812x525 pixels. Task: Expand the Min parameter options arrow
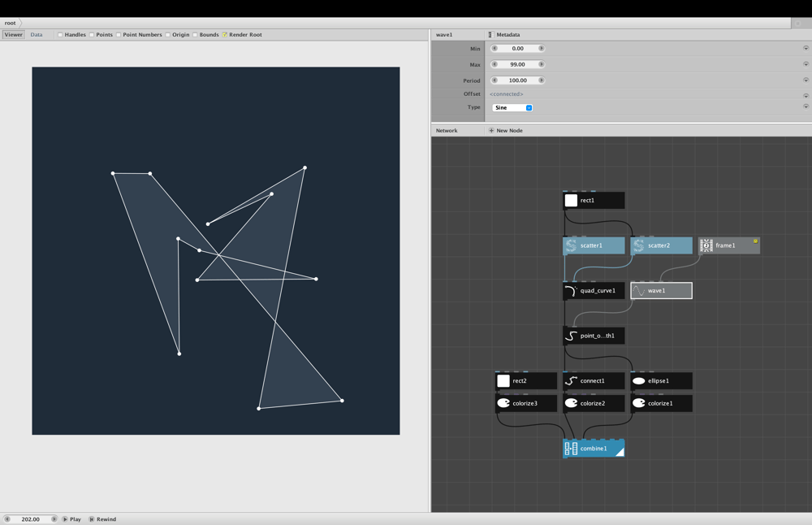coord(806,48)
